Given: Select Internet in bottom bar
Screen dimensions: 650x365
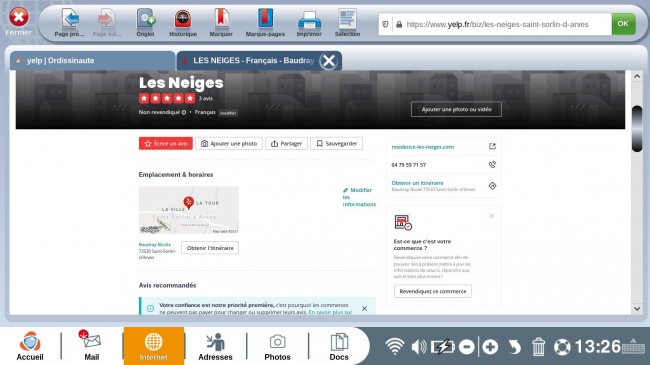Looking at the screenshot, I should pyautogui.click(x=154, y=346).
